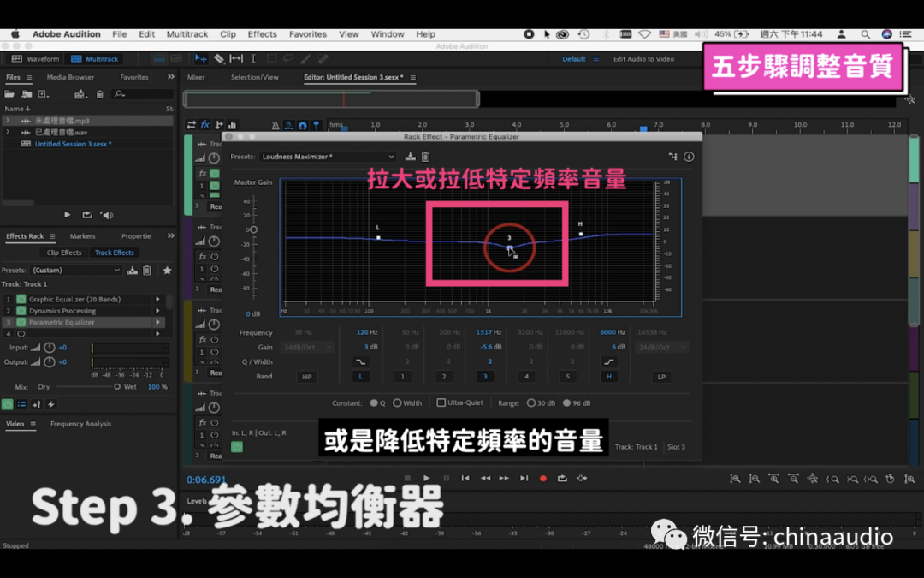924x578 pixels.
Task: Switch to the Media Browser tab
Action: coord(70,77)
